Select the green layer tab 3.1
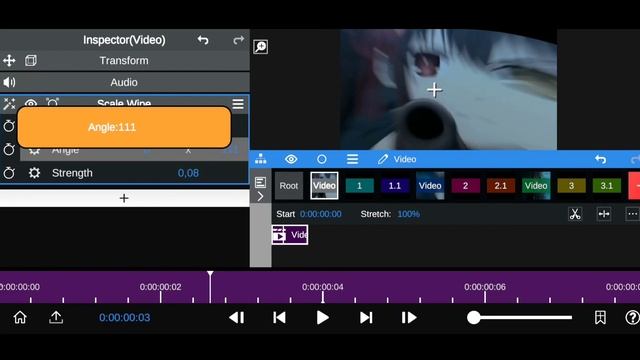The height and width of the screenshot is (360, 640). tap(607, 186)
